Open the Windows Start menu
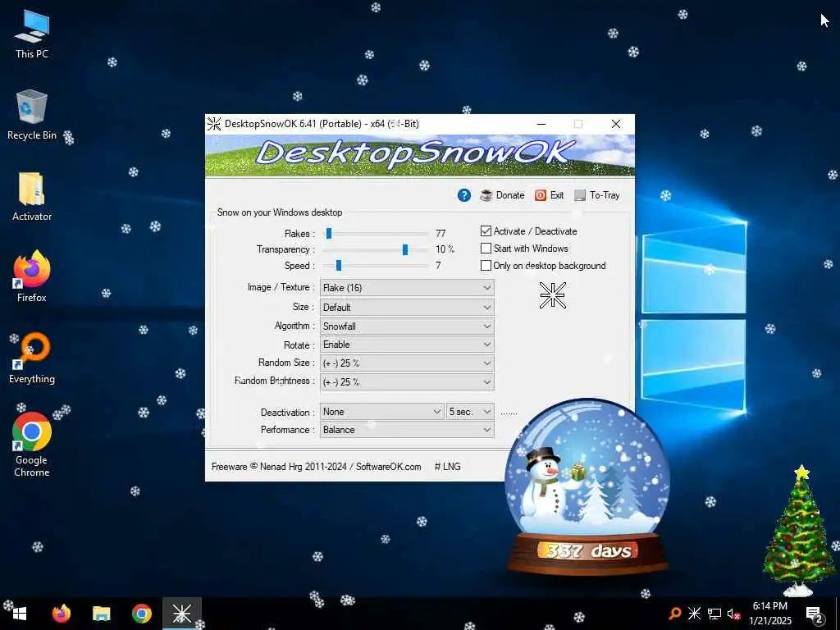 pos(20,614)
